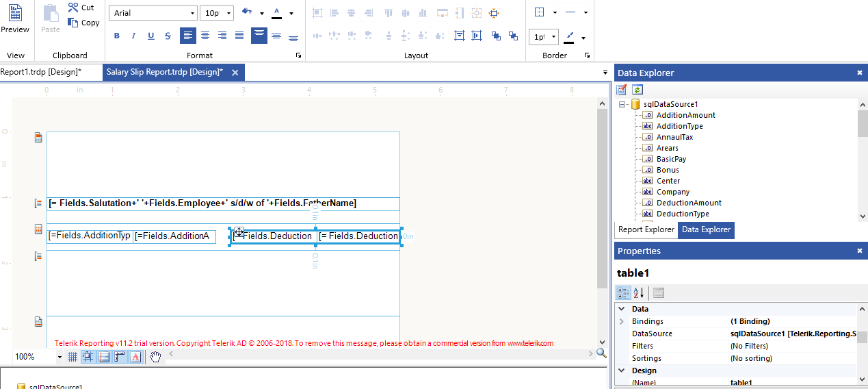Show properties in categorized view
868x389 pixels.
point(623,293)
